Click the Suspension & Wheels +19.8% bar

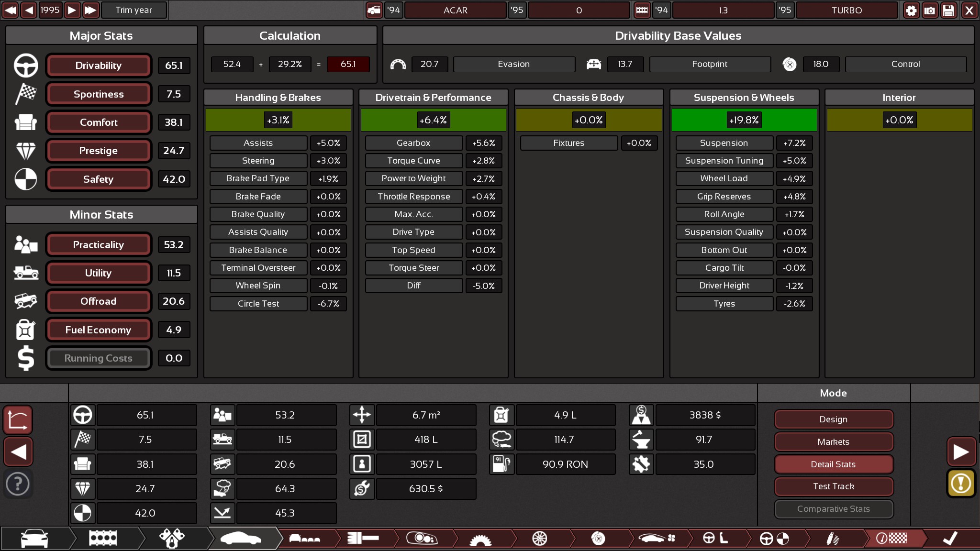(744, 120)
